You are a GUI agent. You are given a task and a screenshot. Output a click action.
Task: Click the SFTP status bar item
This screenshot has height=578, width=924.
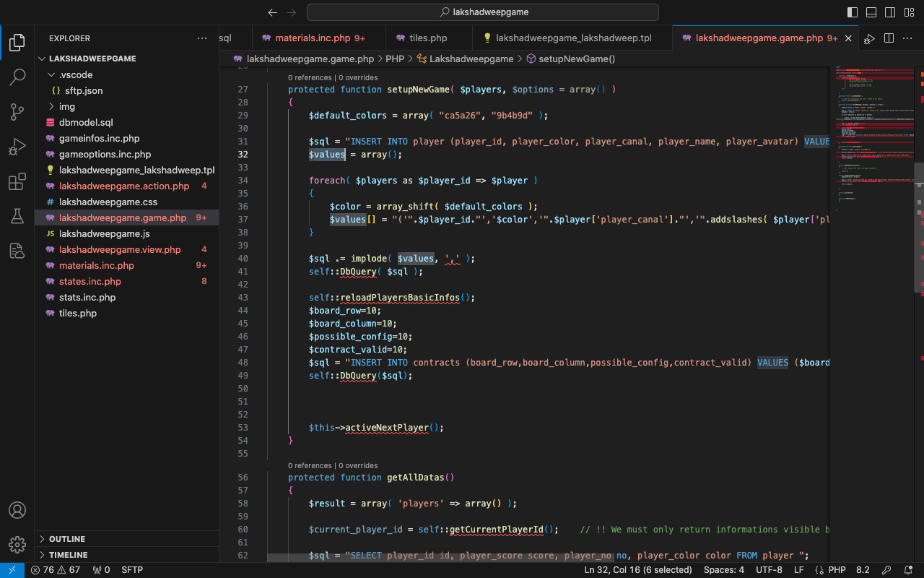tap(132, 570)
